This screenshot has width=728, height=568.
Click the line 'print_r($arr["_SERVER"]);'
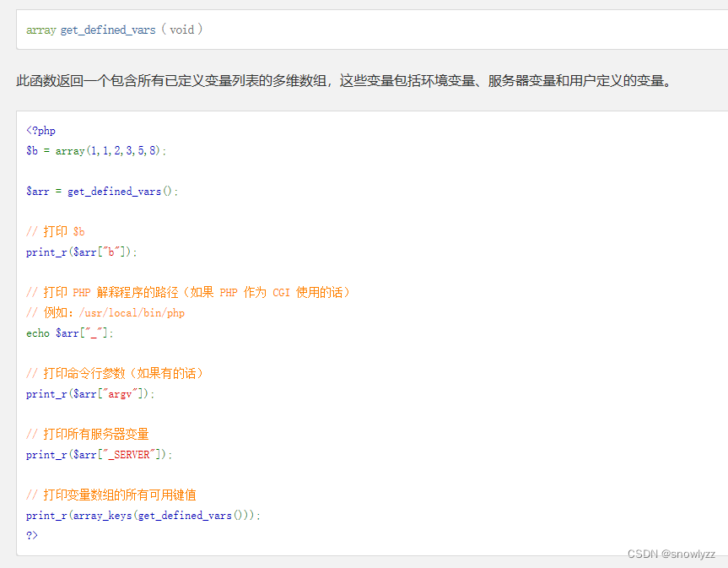(x=100, y=455)
